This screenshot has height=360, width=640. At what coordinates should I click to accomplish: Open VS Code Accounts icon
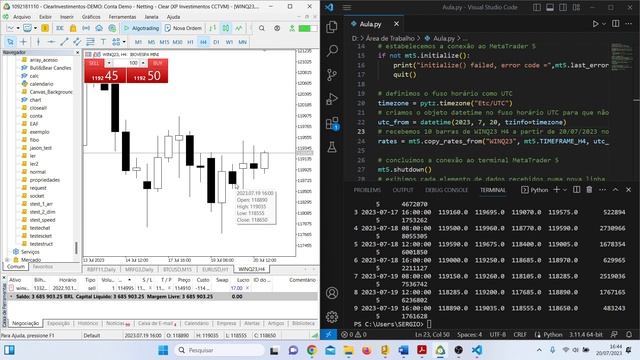(x=332, y=293)
